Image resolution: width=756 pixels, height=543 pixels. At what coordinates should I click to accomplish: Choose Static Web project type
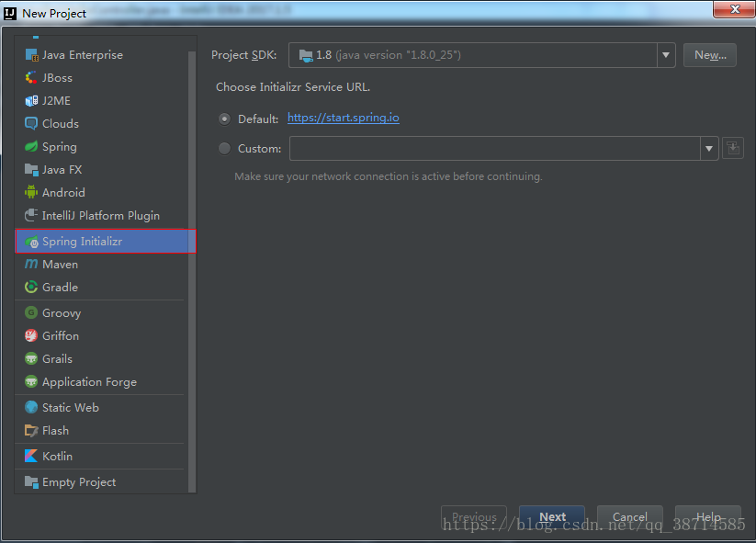pos(71,408)
